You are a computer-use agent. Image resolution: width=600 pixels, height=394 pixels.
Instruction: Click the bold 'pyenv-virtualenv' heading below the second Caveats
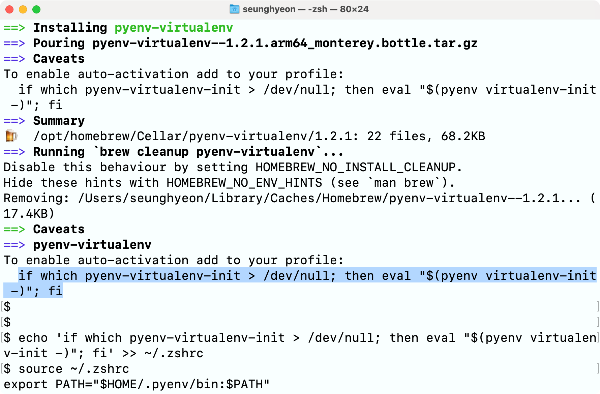[x=92, y=245]
